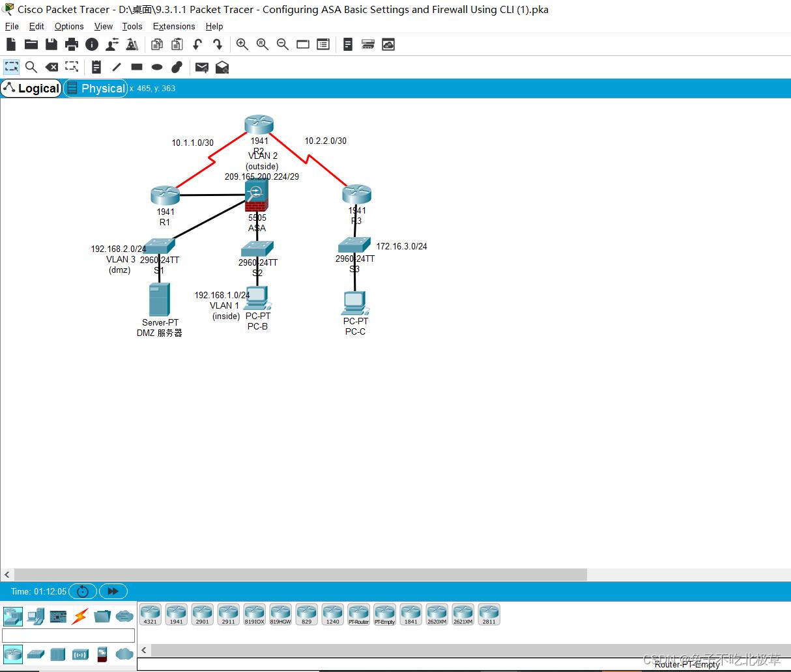Open the View menu
Image resolution: width=791 pixels, height=672 pixels.
tap(104, 26)
